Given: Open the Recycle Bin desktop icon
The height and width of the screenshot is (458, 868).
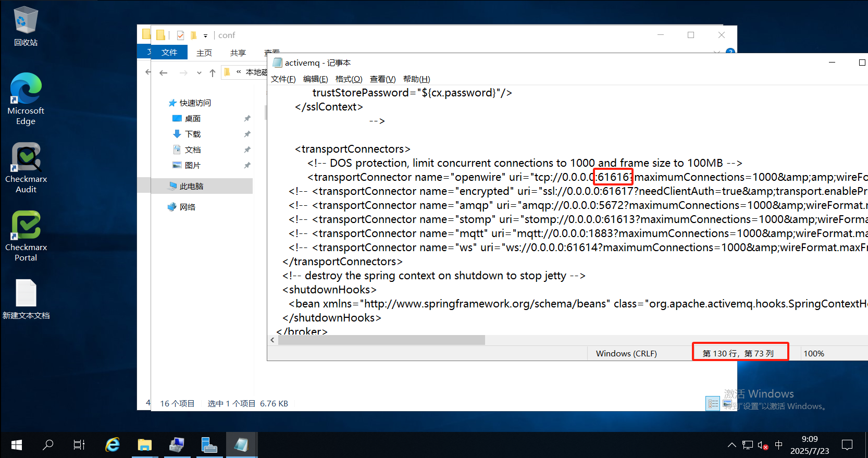Looking at the screenshot, I should [x=26, y=26].
